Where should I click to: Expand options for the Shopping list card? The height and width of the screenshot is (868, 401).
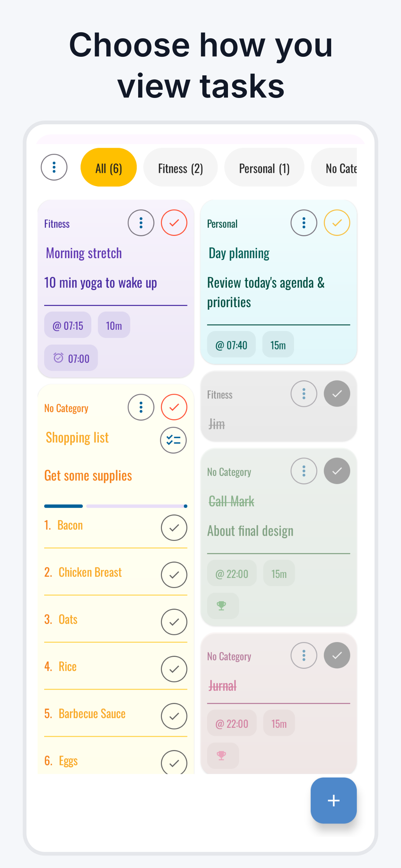(141, 407)
